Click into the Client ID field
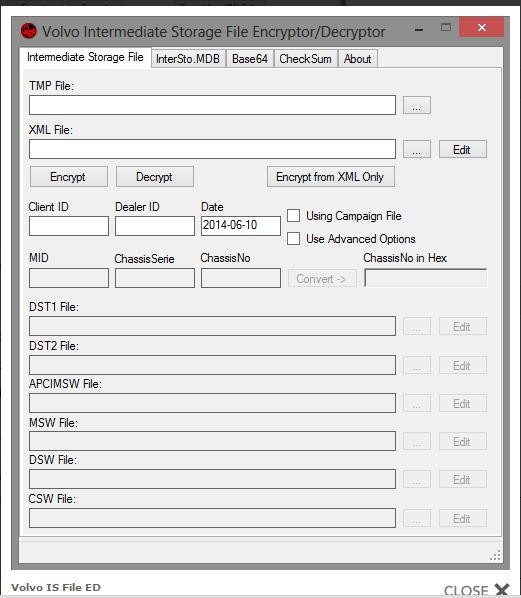Viewport: 521px width, 598px height. [x=69, y=226]
